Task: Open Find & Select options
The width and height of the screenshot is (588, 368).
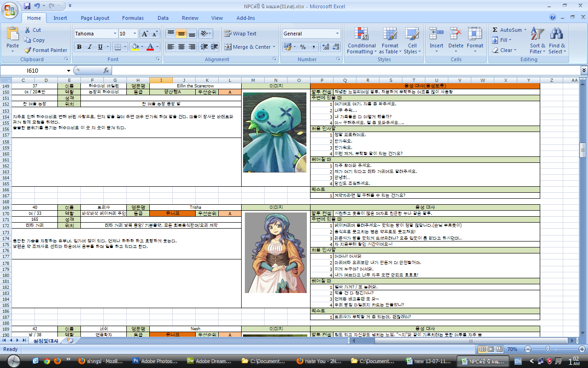Action: [557, 40]
